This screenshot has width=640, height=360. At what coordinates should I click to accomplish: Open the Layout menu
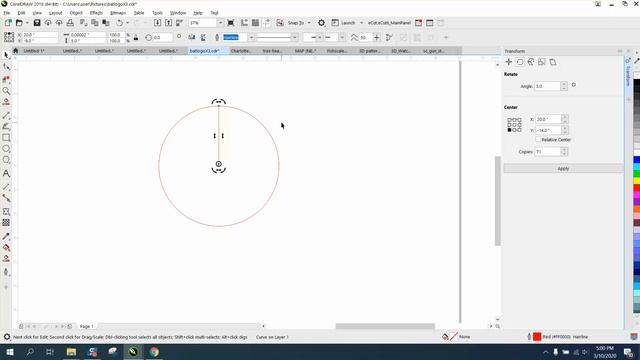56,13
